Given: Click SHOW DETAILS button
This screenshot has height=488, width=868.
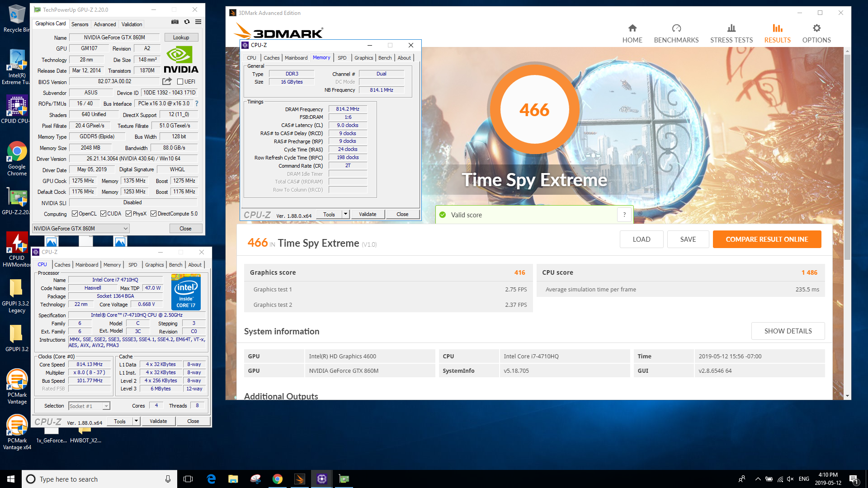Looking at the screenshot, I should [x=788, y=331].
